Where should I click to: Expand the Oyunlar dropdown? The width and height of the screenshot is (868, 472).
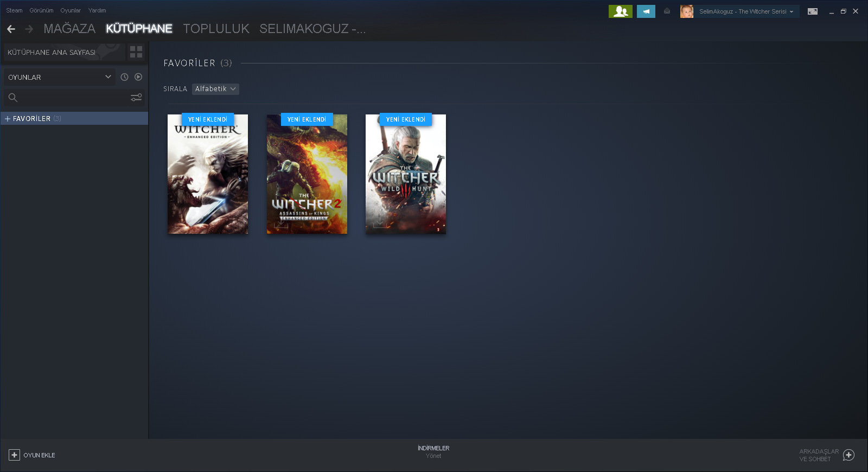point(60,77)
